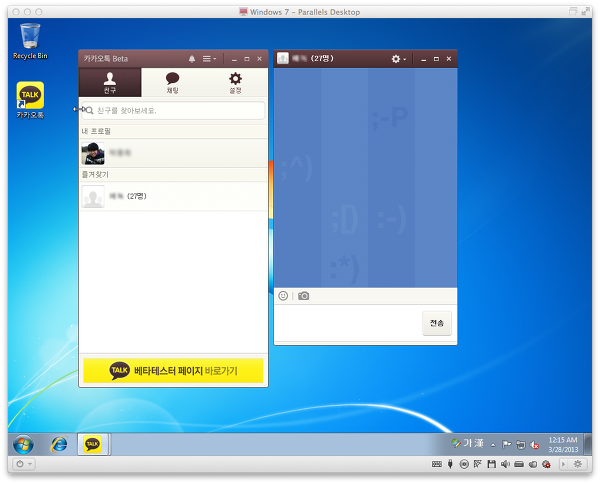This screenshot has width=600, height=484.
Task: Open the 설정 settings tab
Action: tap(235, 82)
